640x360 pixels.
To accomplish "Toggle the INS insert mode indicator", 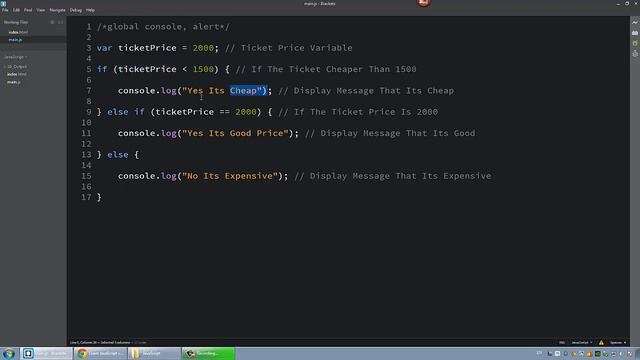I will (x=562, y=342).
